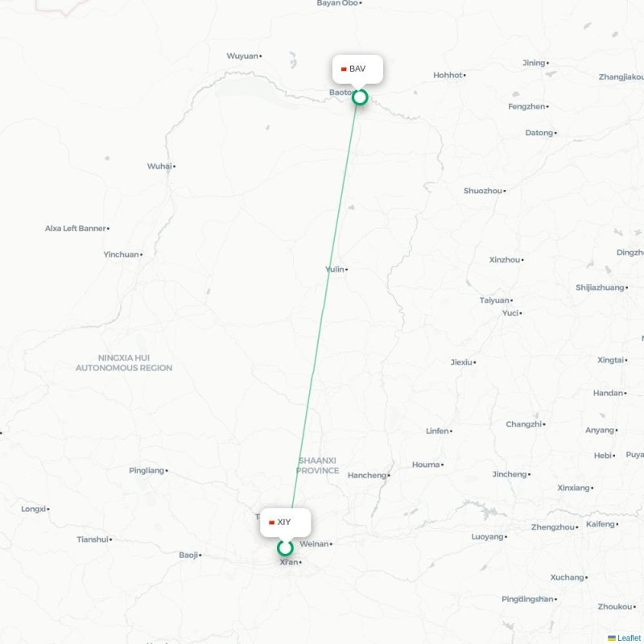The image size is (644, 644).
Task: Click the Yulin city label
Action: click(x=335, y=270)
